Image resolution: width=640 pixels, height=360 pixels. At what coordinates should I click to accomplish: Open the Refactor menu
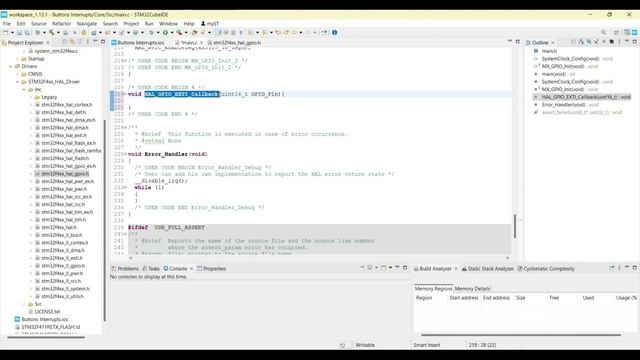tap(62, 24)
